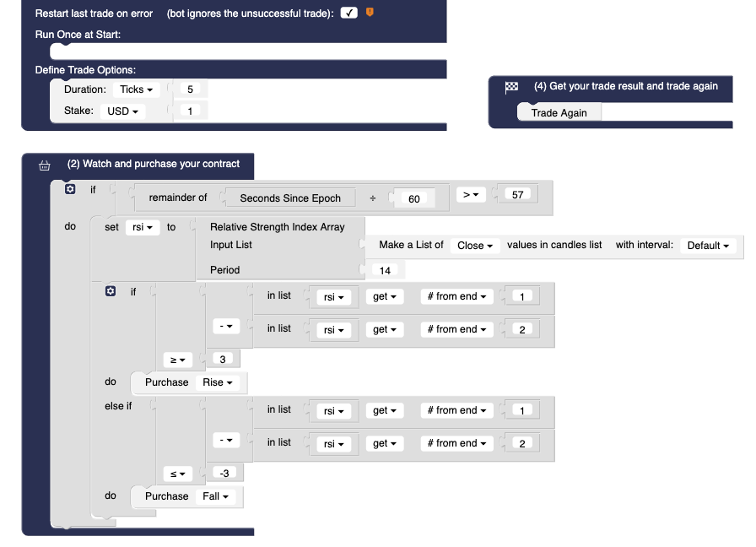Click the Stake value field showing 1
Viewport: 756px width, 547px height.
tap(191, 111)
